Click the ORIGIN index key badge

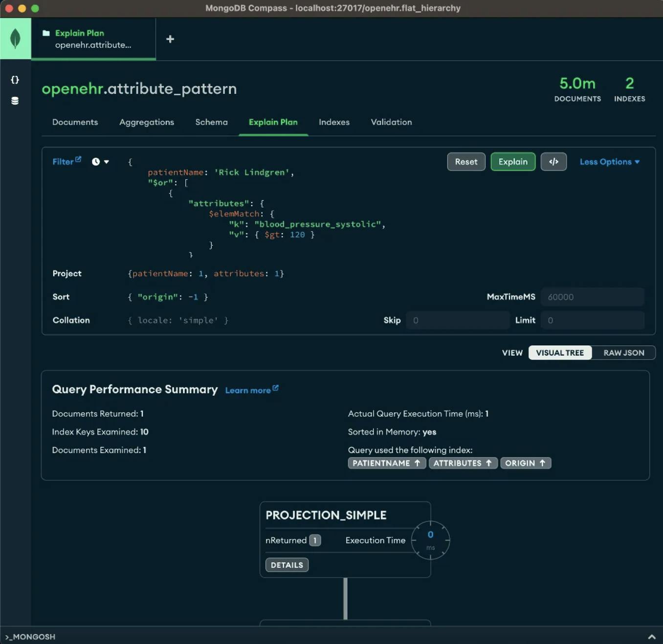(526, 463)
